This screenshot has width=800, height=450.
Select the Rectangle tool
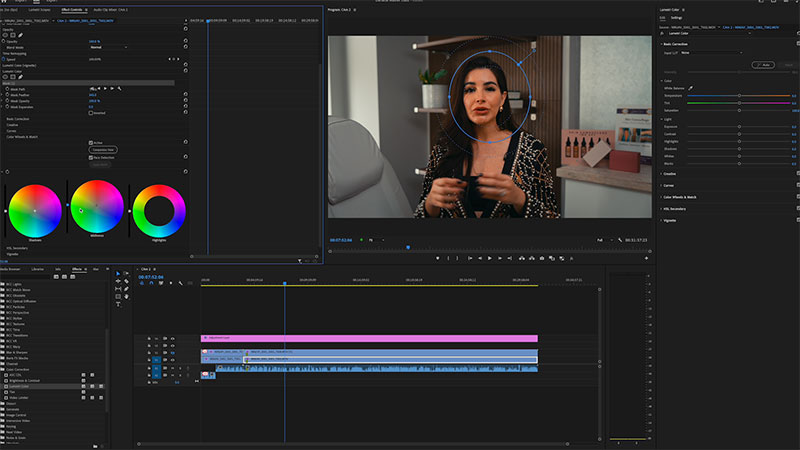(118, 296)
